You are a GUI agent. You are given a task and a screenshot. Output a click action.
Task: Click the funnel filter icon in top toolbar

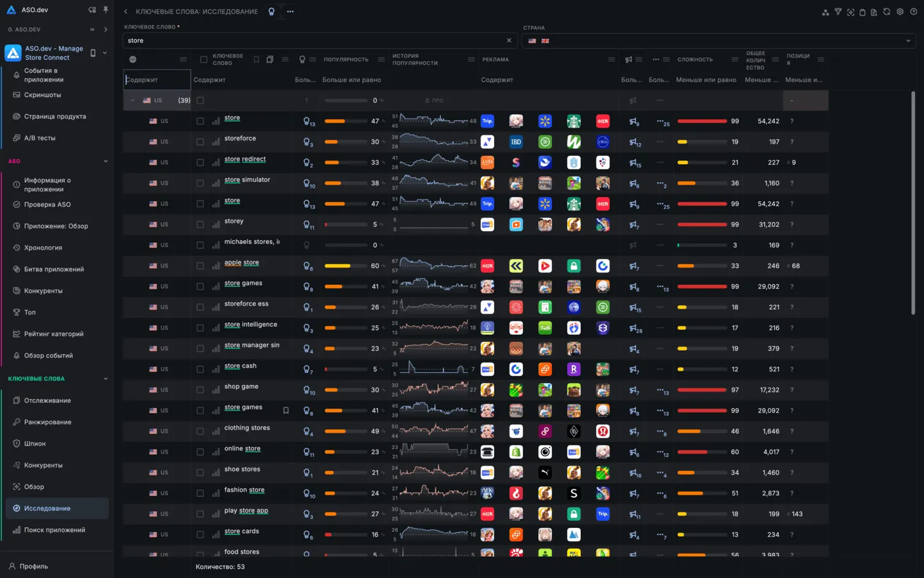coord(838,12)
